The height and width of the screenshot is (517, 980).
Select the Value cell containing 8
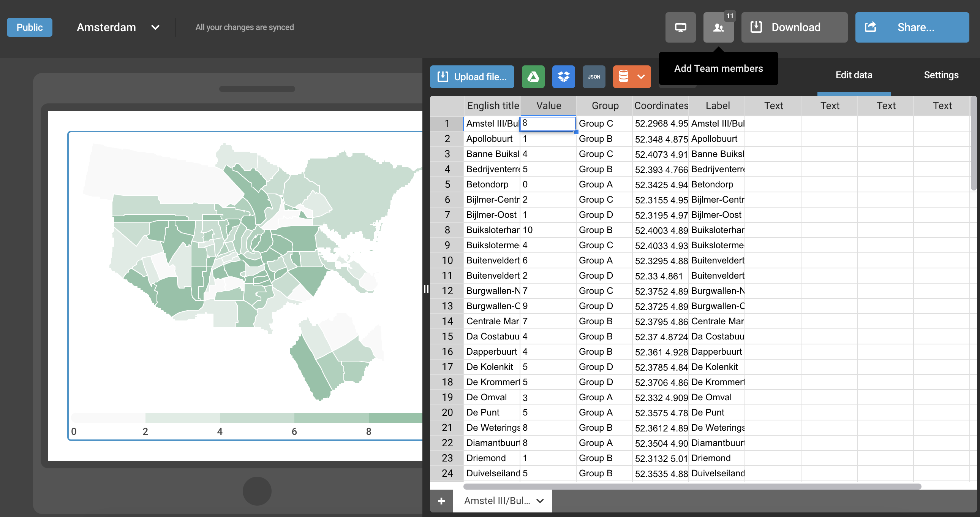click(547, 123)
